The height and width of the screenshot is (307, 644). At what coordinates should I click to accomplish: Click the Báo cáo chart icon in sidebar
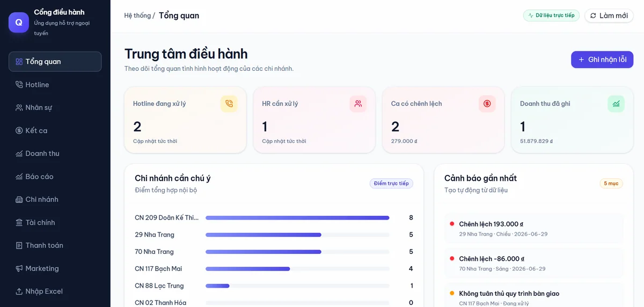coord(19,177)
